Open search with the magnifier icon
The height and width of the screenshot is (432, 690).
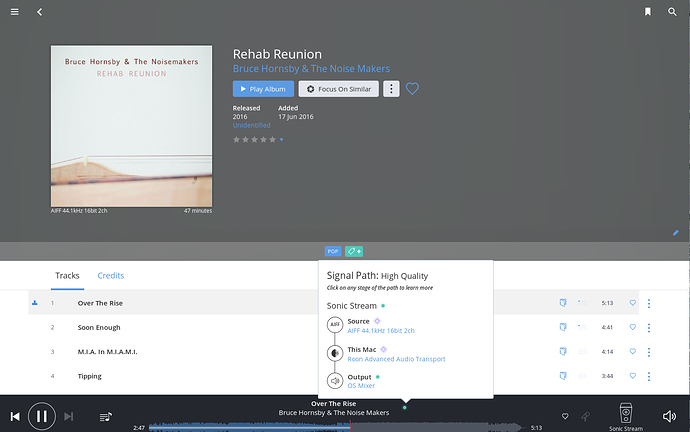point(672,12)
